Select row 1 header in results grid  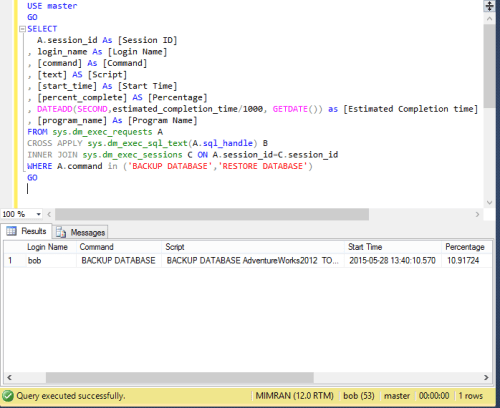(x=15, y=260)
